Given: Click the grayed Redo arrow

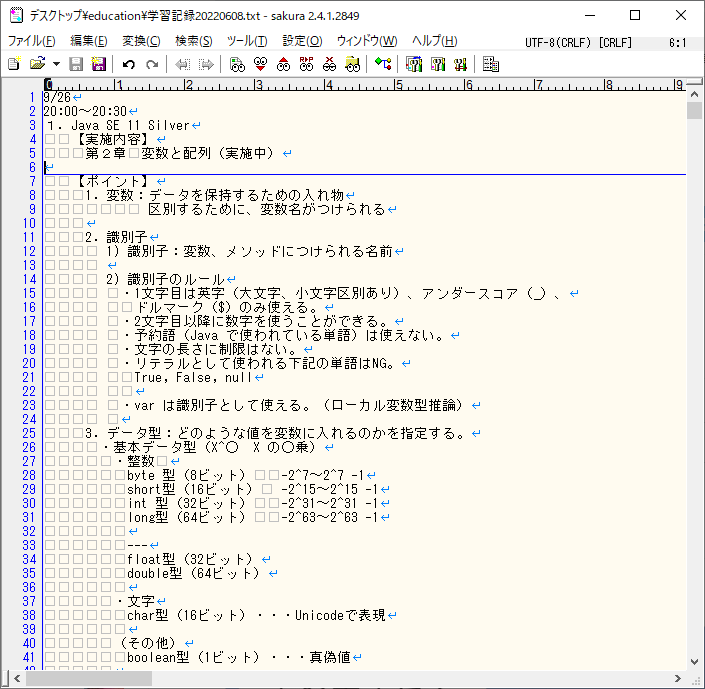Looking at the screenshot, I should (152, 65).
